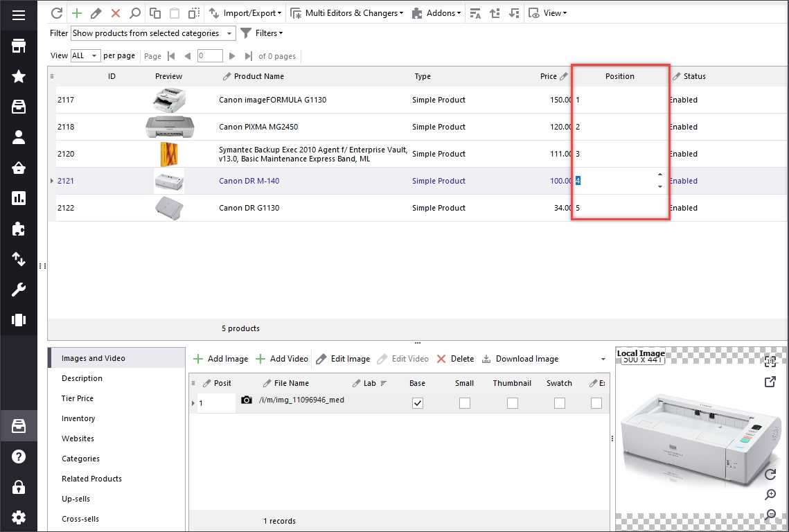Select the Canon imageFORMULA G1130 name
789x532 pixels.
[x=273, y=100]
